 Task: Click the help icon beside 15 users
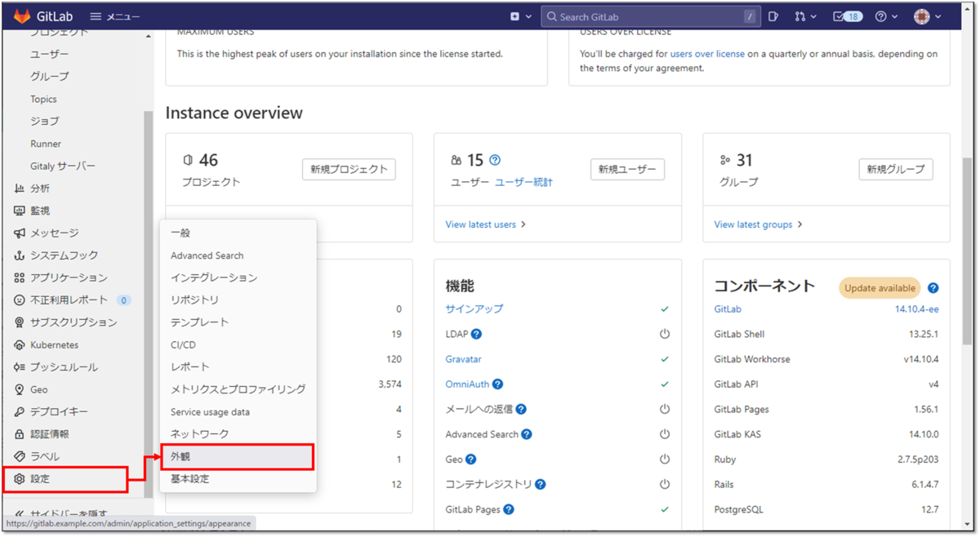tap(495, 161)
